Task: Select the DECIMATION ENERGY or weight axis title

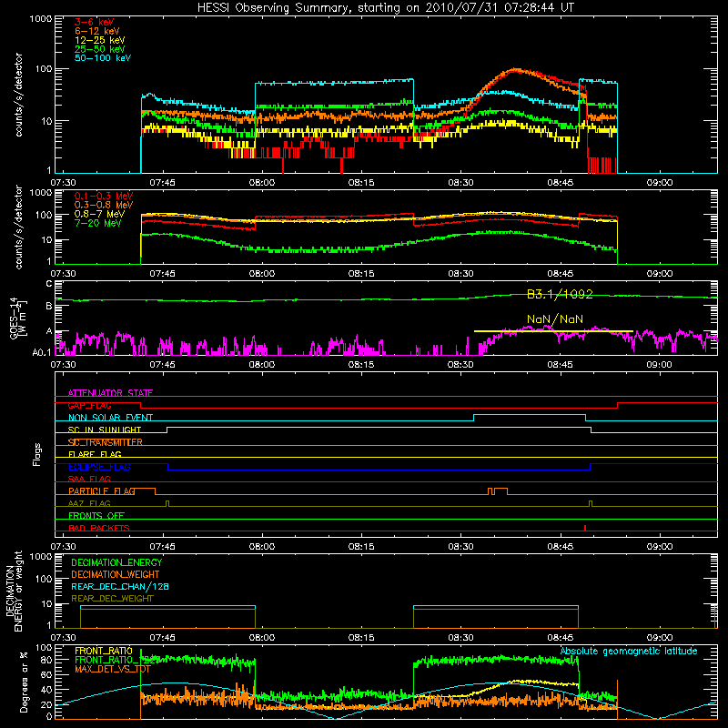Action: (x=14, y=591)
